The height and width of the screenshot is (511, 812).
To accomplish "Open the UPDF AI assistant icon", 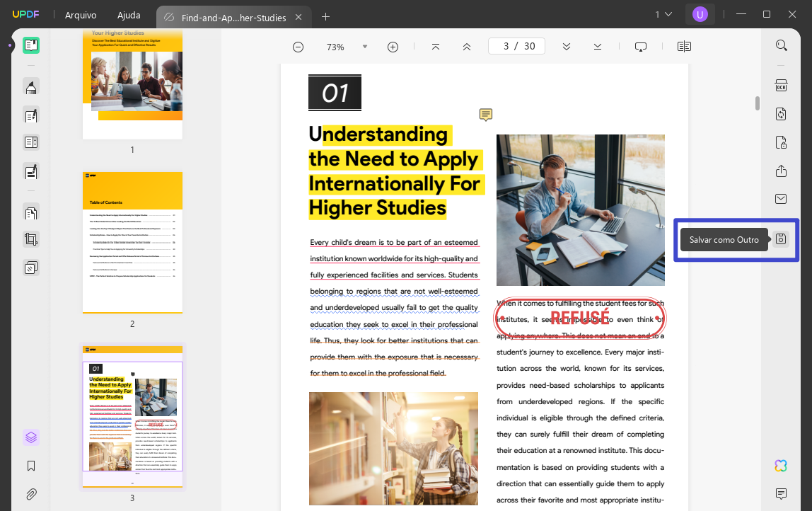I will point(781,466).
